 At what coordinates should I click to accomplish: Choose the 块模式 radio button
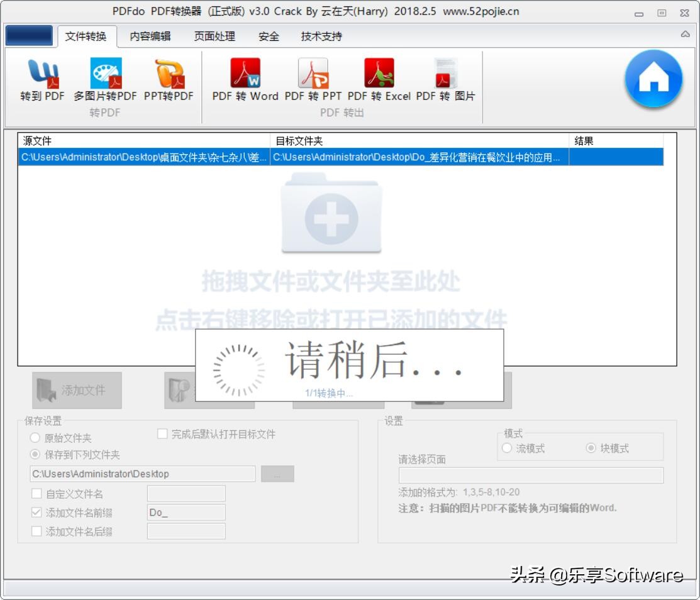591,448
